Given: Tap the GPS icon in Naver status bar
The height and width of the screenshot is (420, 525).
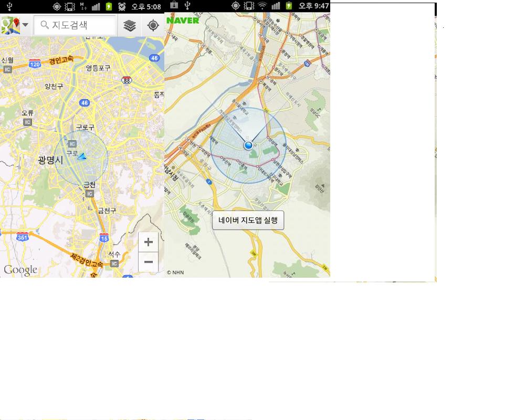Looking at the screenshot, I should (x=236, y=6).
